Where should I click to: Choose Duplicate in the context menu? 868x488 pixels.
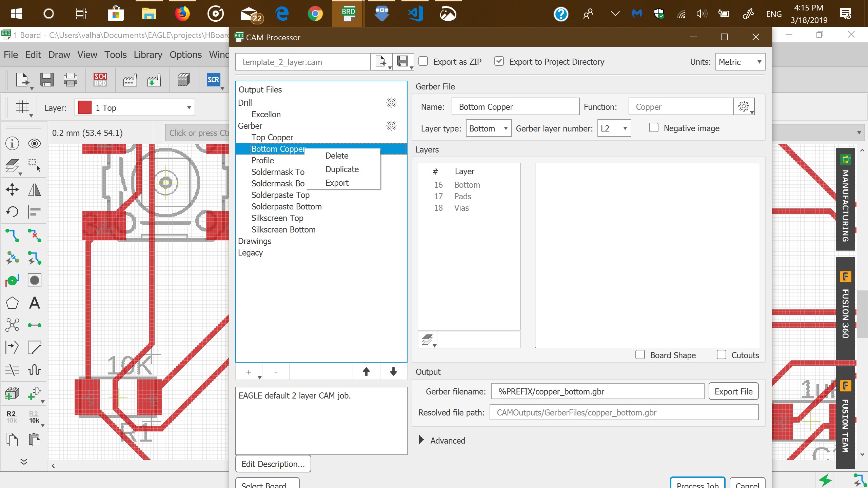342,169
